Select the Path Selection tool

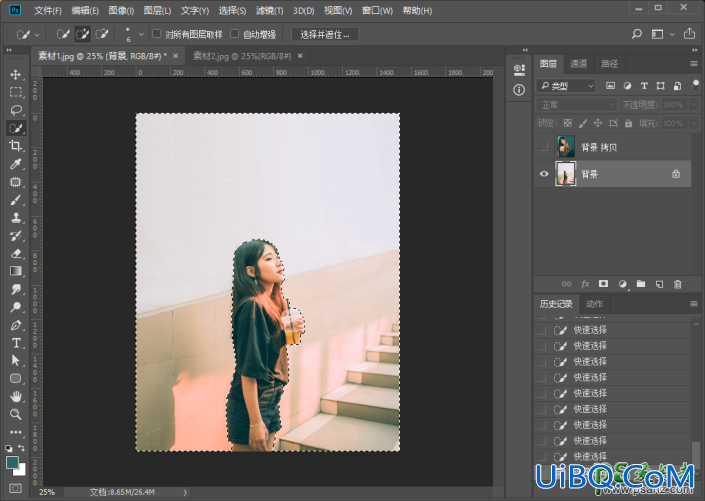tap(16, 360)
